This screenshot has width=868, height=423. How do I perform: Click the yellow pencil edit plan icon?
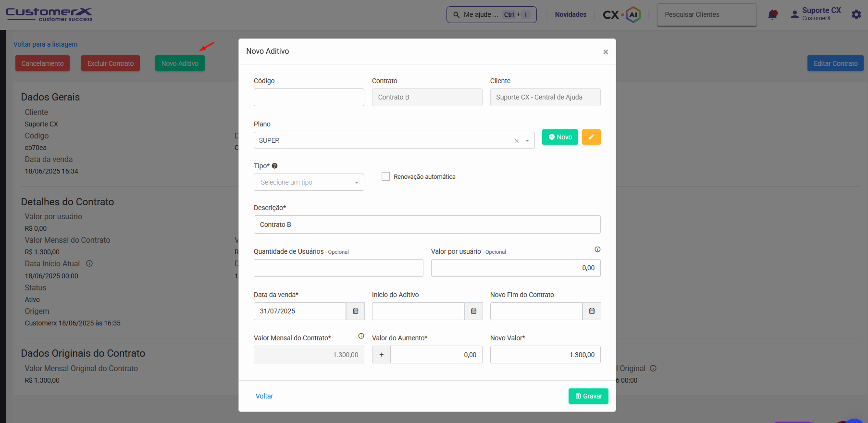click(591, 137)
